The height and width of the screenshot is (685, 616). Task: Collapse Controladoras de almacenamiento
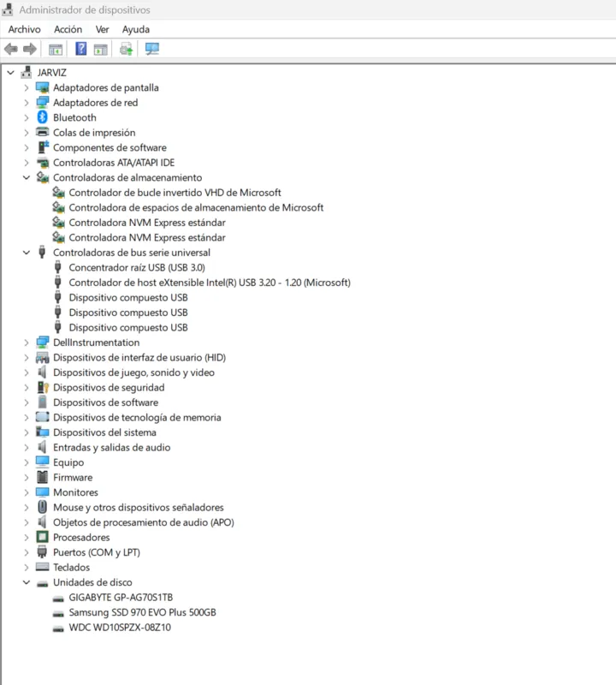(27, 177)
